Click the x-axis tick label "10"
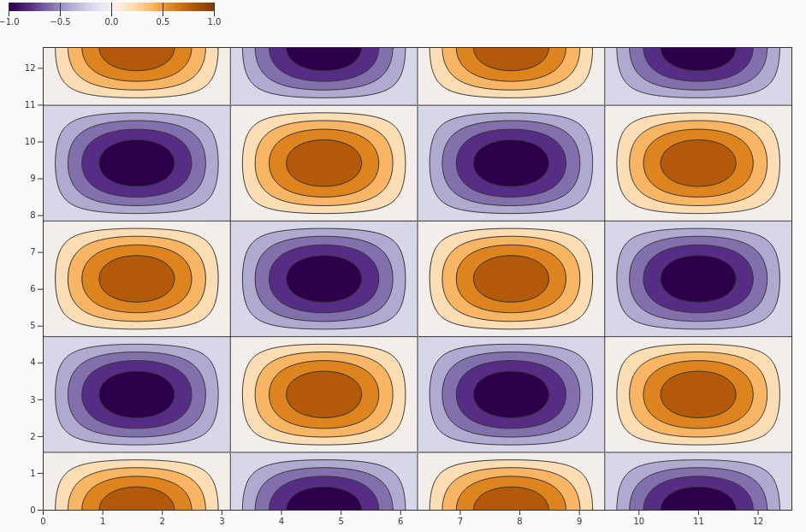 [x=639, y=521]
